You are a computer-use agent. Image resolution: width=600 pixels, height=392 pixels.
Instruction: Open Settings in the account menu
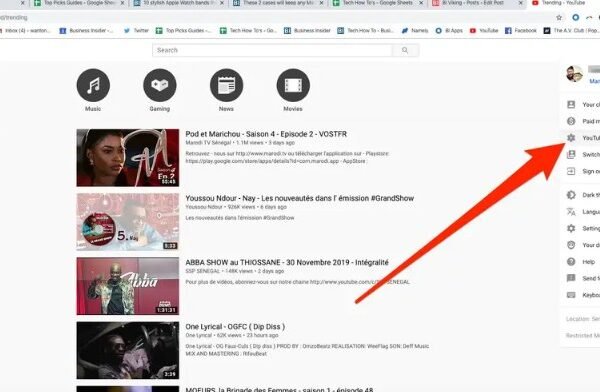click(582, 228)
